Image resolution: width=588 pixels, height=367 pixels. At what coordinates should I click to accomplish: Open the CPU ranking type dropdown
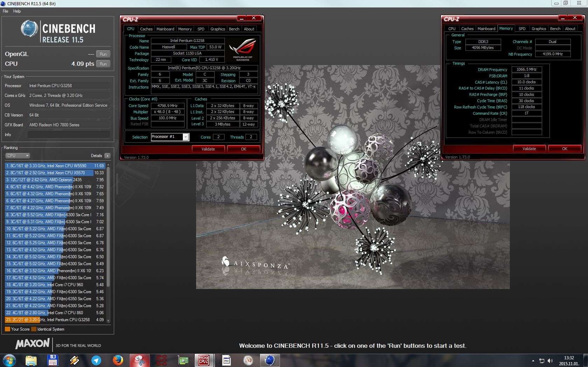point(18,156)
